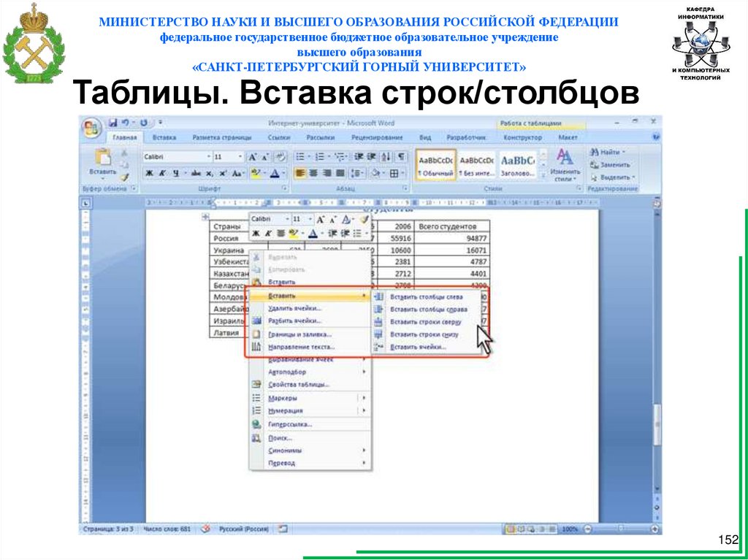
Task: Select Заголовок style in gallery
Action: [517, 164]
